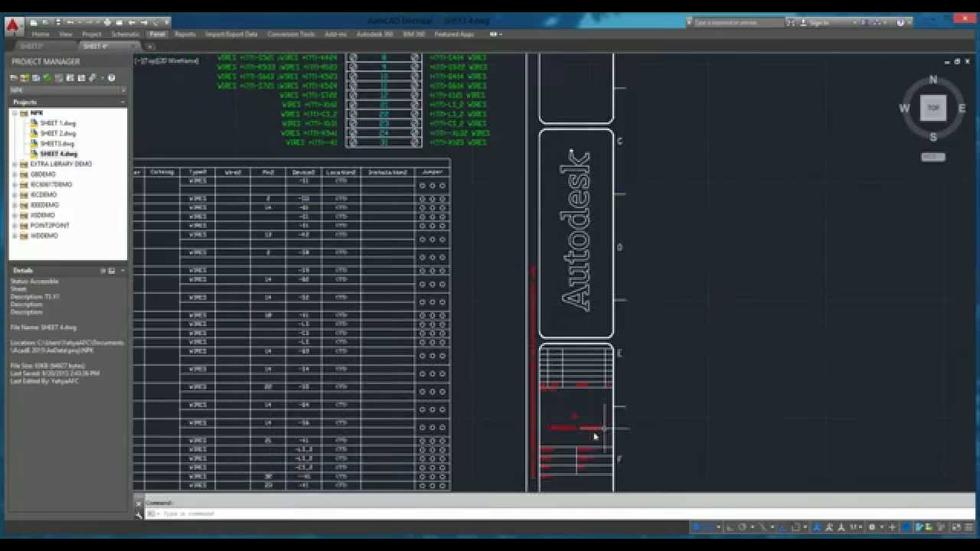This screenshot has width=980, height=551.
Task: Click W on the ViewCube compass
Action: coord(904,109)
